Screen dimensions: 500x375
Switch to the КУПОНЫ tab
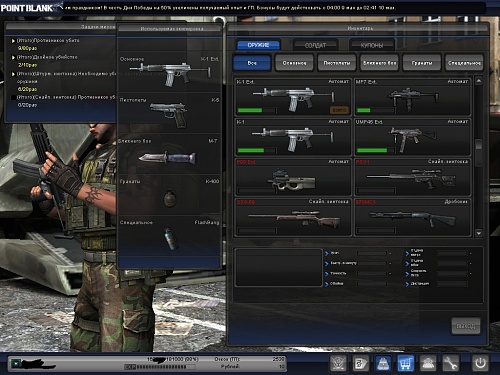(372, 45)
